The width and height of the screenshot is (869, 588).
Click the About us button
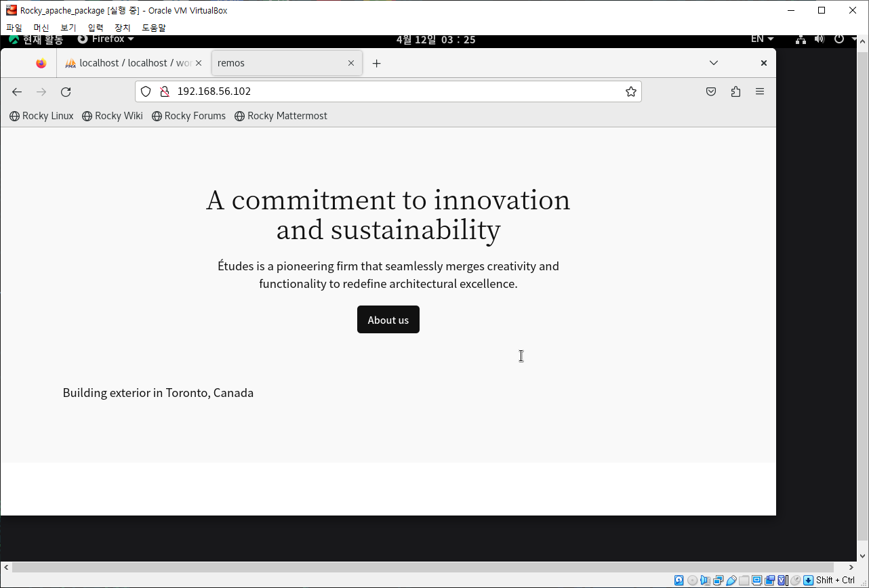(388, 320)
